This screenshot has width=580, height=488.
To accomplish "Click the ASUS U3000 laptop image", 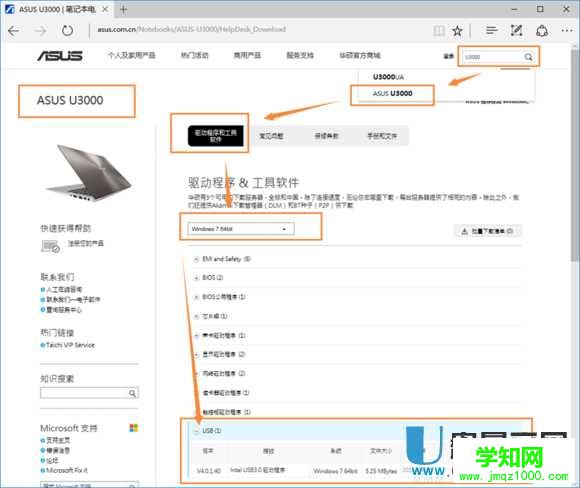I will 88,173.
